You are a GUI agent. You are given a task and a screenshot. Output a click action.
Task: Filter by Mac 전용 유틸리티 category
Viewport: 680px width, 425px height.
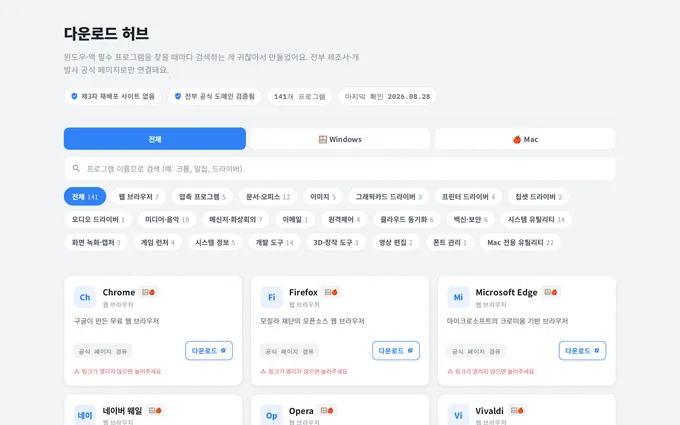[520, 242]
